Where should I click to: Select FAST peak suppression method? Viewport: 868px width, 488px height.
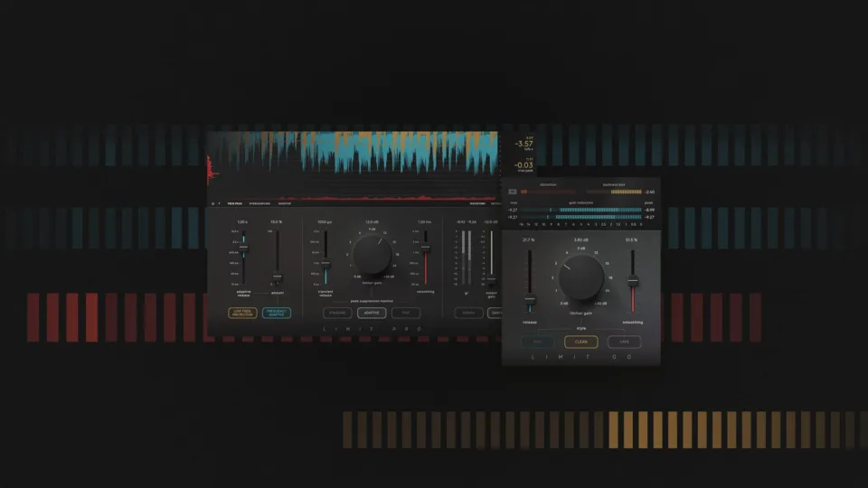point(406,314)
